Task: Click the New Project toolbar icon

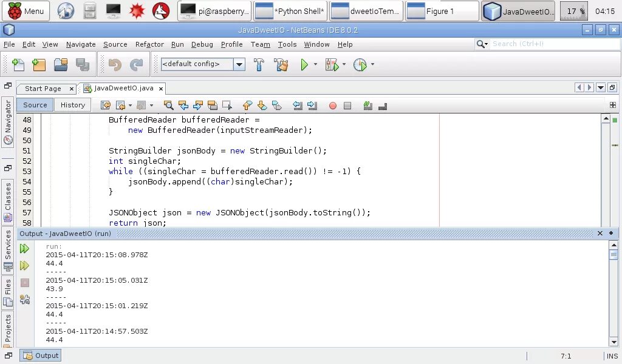Action: click(x=39, y=64)
